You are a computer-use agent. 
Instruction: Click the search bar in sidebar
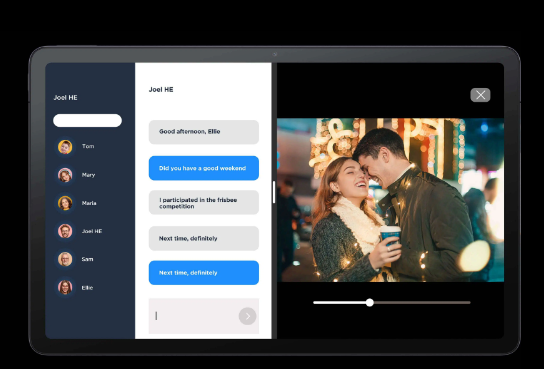[x=87, y=120]
